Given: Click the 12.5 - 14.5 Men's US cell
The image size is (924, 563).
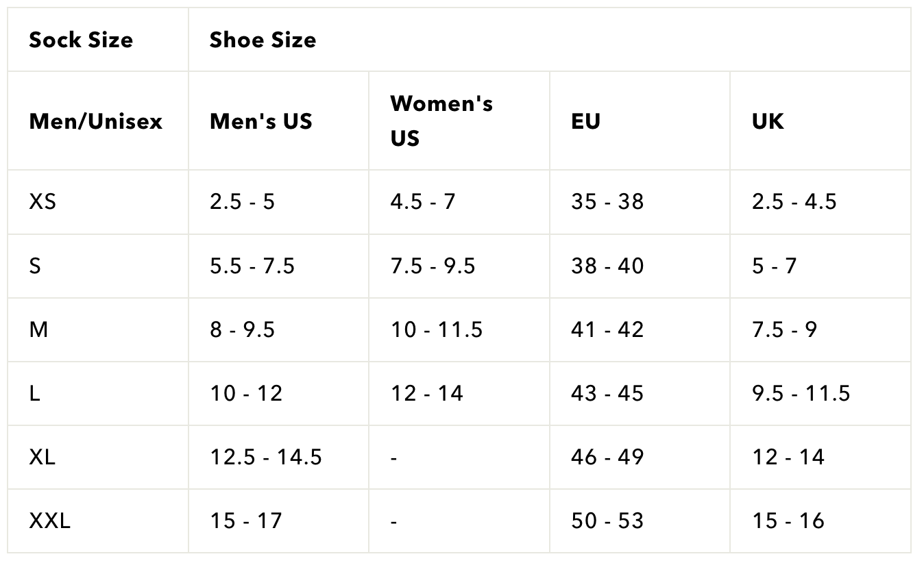Looking at the screenshot, I should pos(279,457).
